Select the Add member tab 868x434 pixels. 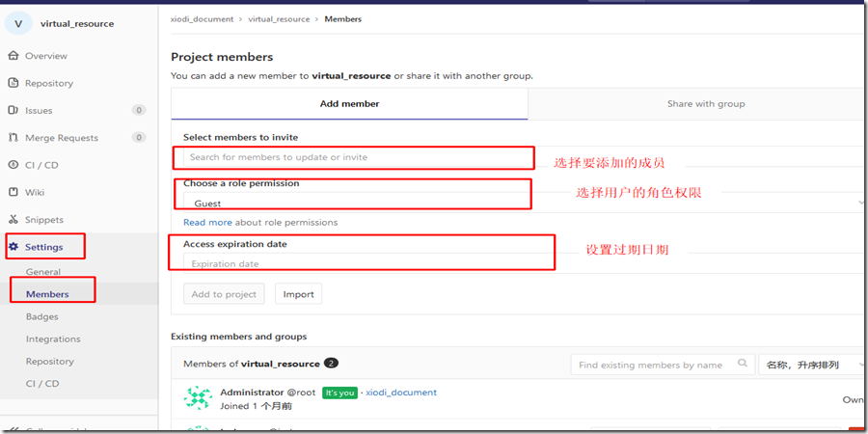pos(349,104)
